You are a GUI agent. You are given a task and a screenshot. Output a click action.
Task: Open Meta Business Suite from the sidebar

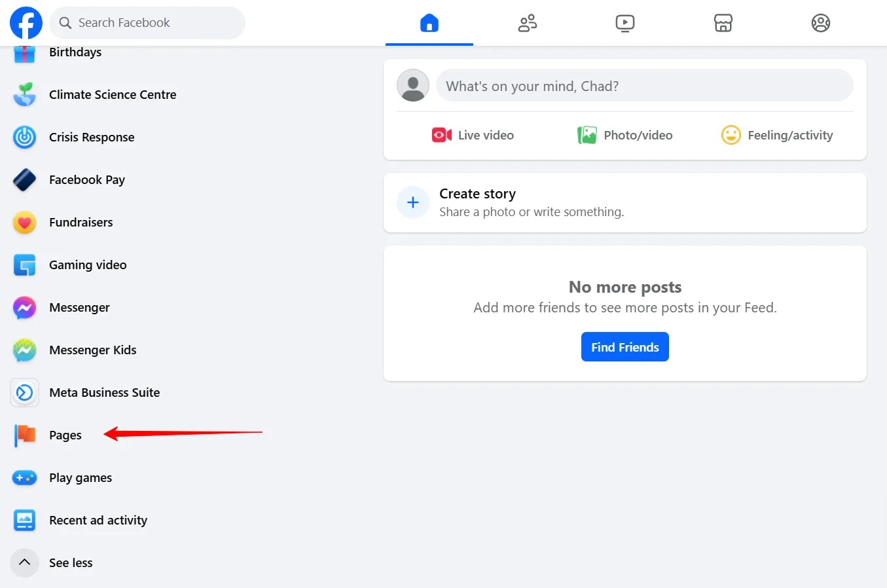pyautogui.click(x=104, y=392)
